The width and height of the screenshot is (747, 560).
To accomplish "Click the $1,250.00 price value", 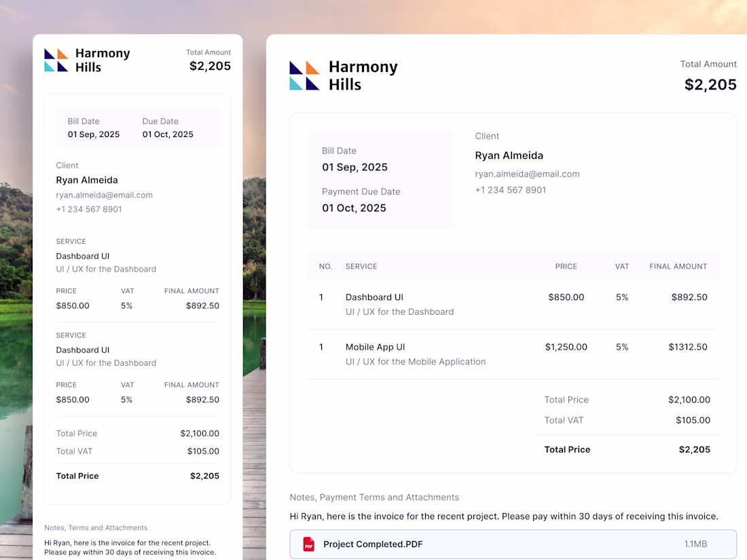I will (566, 347).
